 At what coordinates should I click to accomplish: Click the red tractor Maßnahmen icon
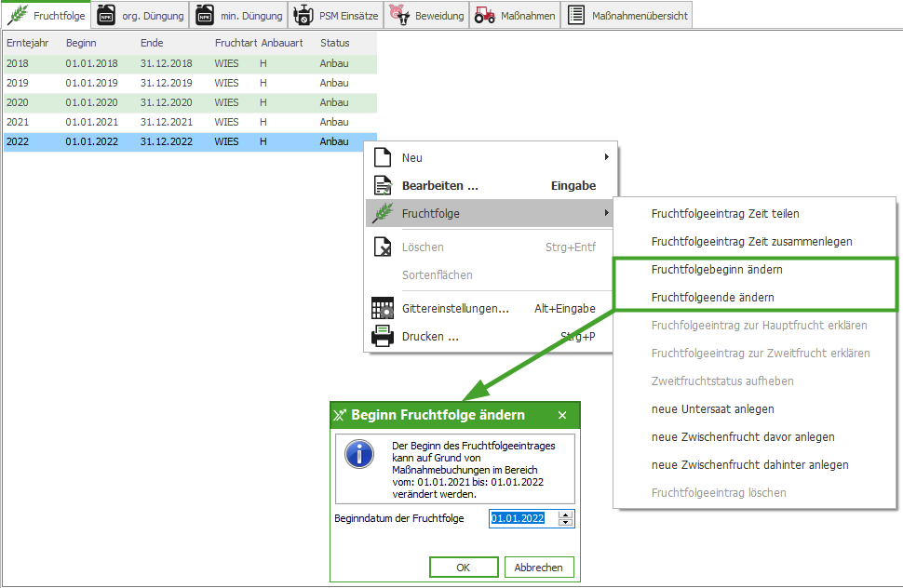pyautogui.click(x=485, y=15)
